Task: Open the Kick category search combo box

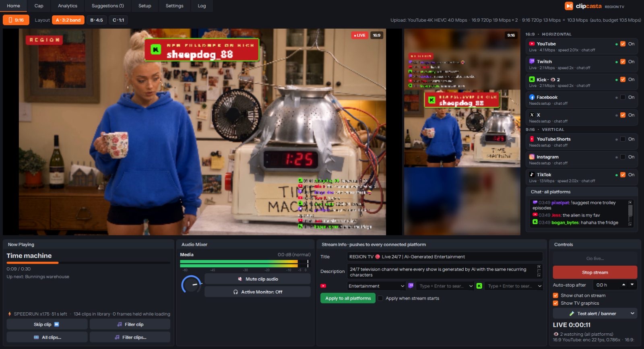Action: 514,286
